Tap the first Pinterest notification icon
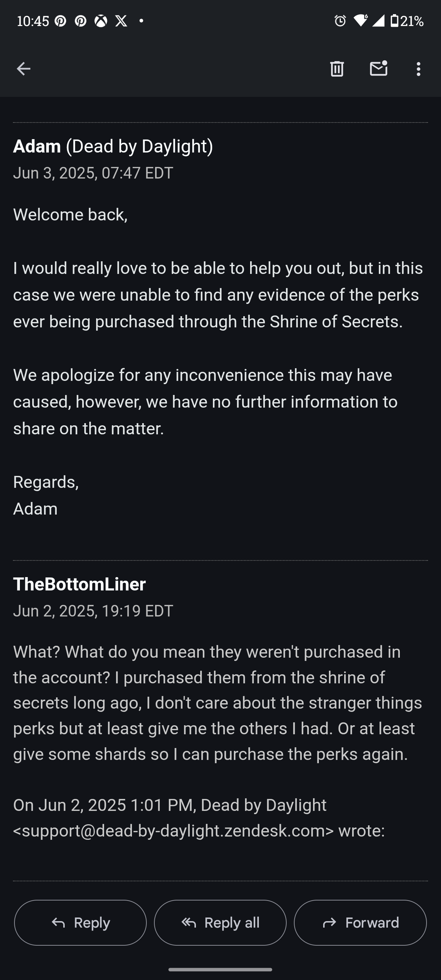This screenshot has width=441, height=980. (60, 21)
